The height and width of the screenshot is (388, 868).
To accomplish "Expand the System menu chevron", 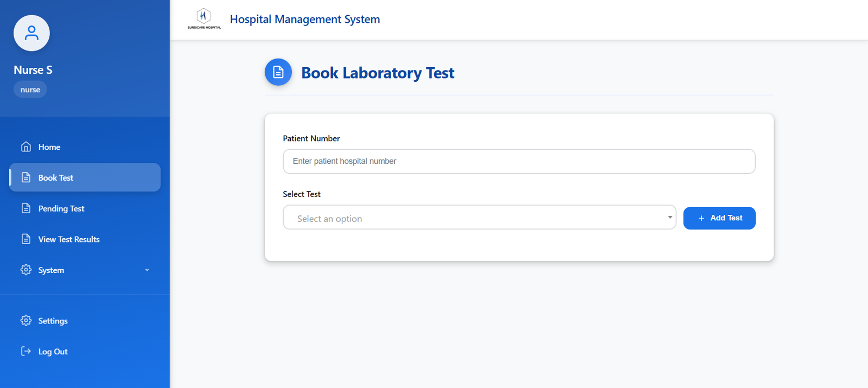I will coord(147,270).
